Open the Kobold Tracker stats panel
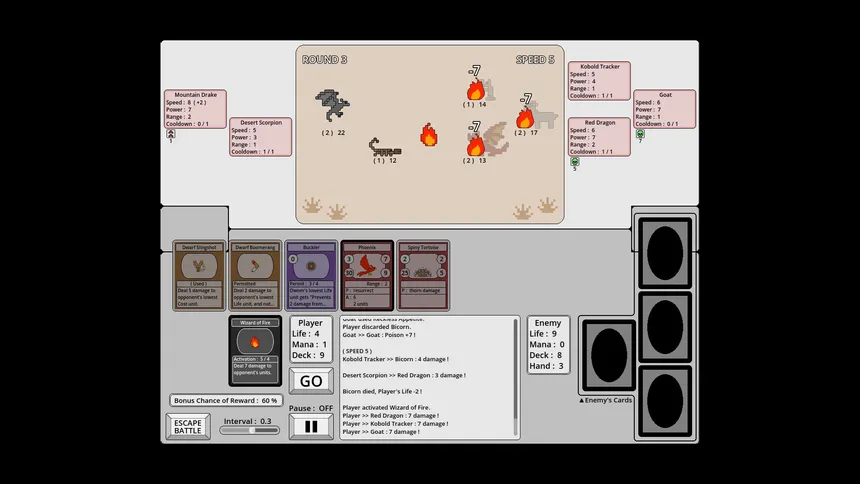The height and width of the screenshot is (484, 860). 599,82
